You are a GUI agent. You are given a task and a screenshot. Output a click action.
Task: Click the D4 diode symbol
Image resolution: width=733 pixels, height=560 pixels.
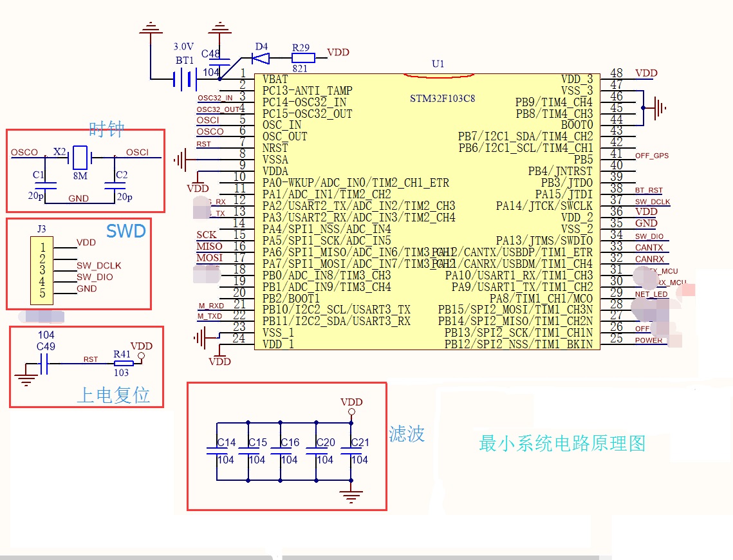[261, 58]
